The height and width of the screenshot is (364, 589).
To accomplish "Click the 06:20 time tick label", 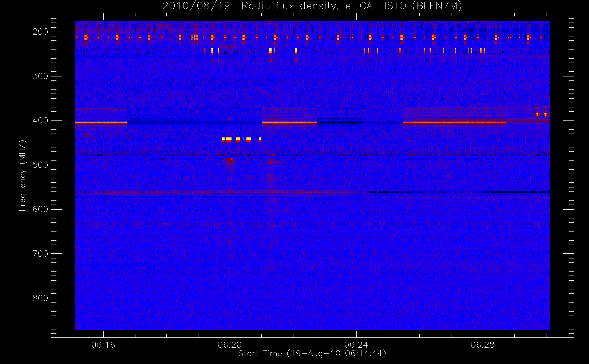I will (x=230, y=345).
